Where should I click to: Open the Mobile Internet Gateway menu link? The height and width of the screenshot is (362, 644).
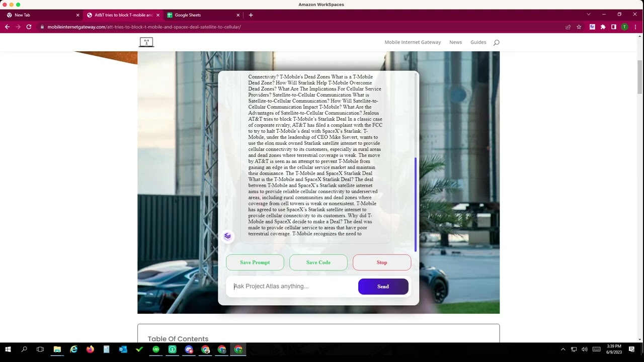pos(413,42)
